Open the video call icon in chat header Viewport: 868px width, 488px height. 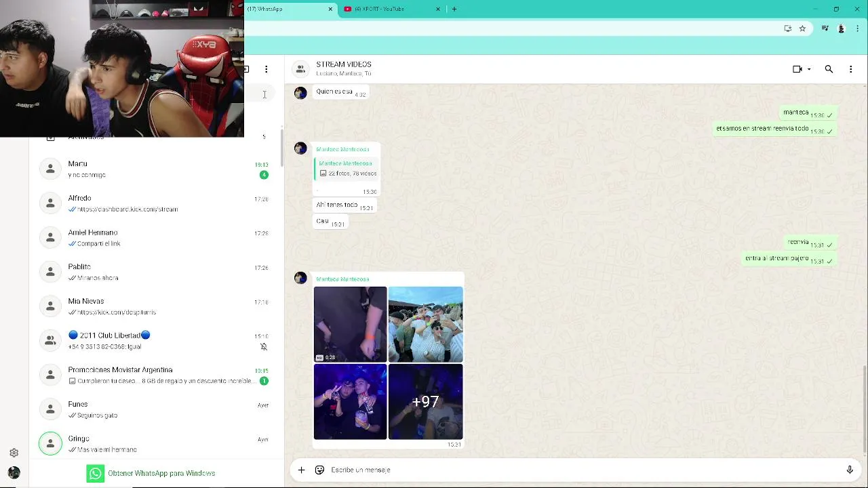click(797, 69)
